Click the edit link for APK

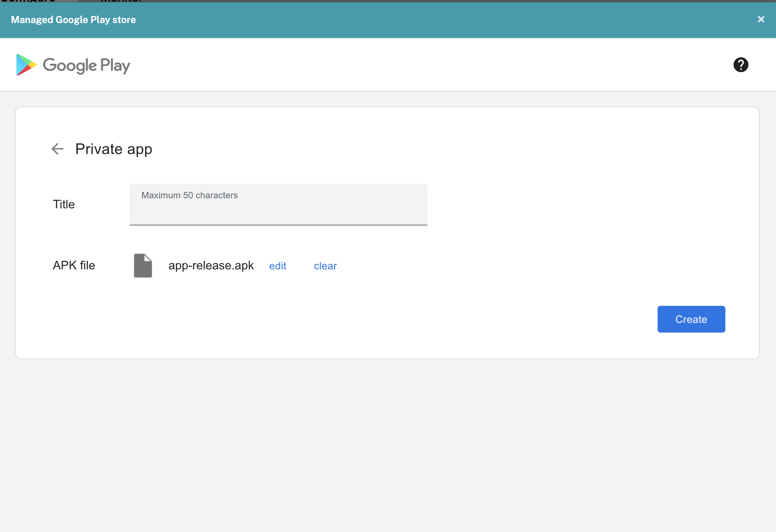(277, 266)
